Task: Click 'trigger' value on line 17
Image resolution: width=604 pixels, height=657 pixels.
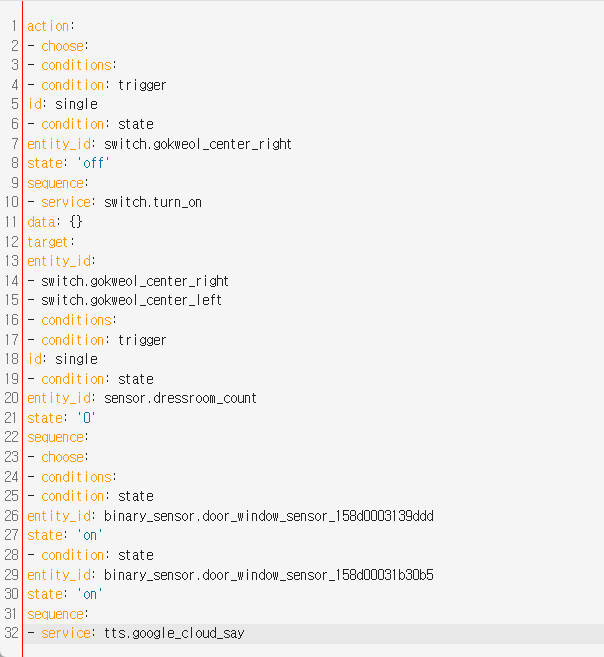Action: 142,340
